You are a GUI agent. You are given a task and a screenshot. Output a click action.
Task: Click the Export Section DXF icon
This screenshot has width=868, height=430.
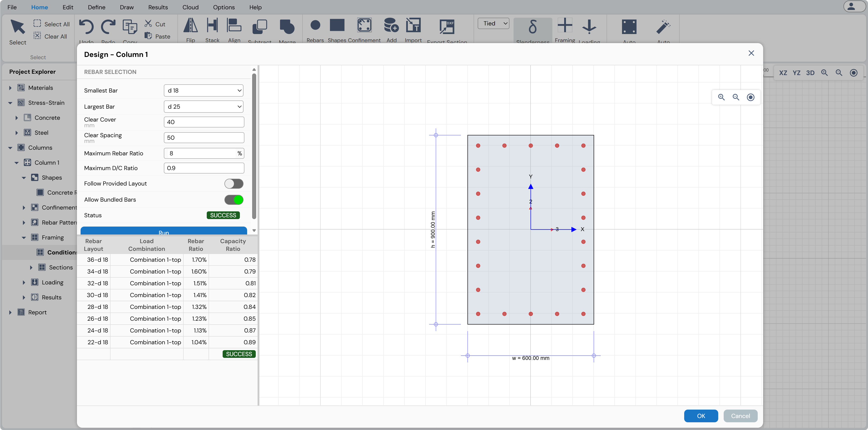[x=447, y=27]
